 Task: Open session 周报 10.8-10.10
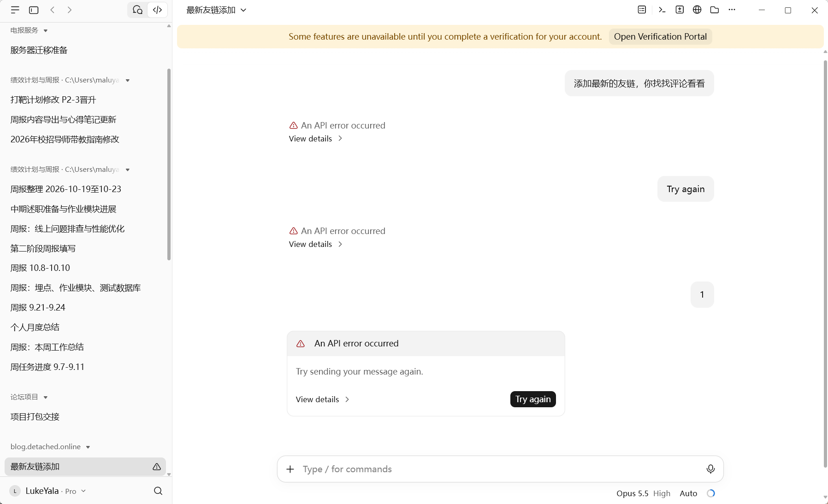coord(85,268)
